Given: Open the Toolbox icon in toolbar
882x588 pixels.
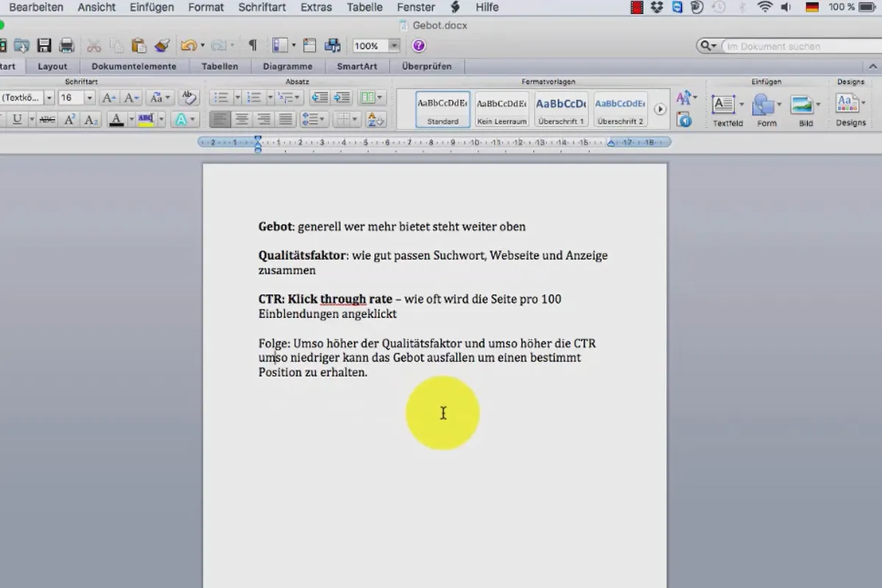Looking at the screenshot, I should (x=309, y=46).
